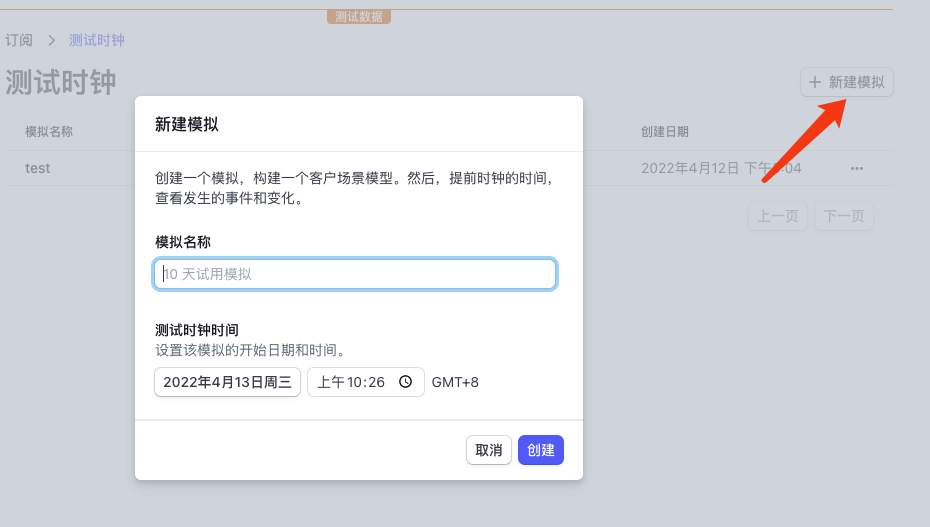This screenshot has height=527, width=930.
Task: Click the 测试数据 badge at top
Action: click(358, 17)
